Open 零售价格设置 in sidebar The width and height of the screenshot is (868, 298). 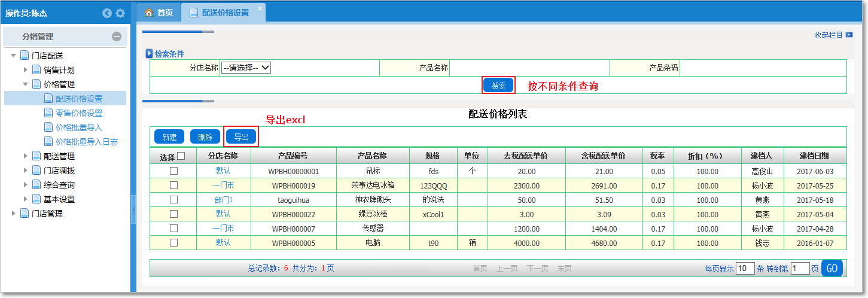tap(78, 113)
